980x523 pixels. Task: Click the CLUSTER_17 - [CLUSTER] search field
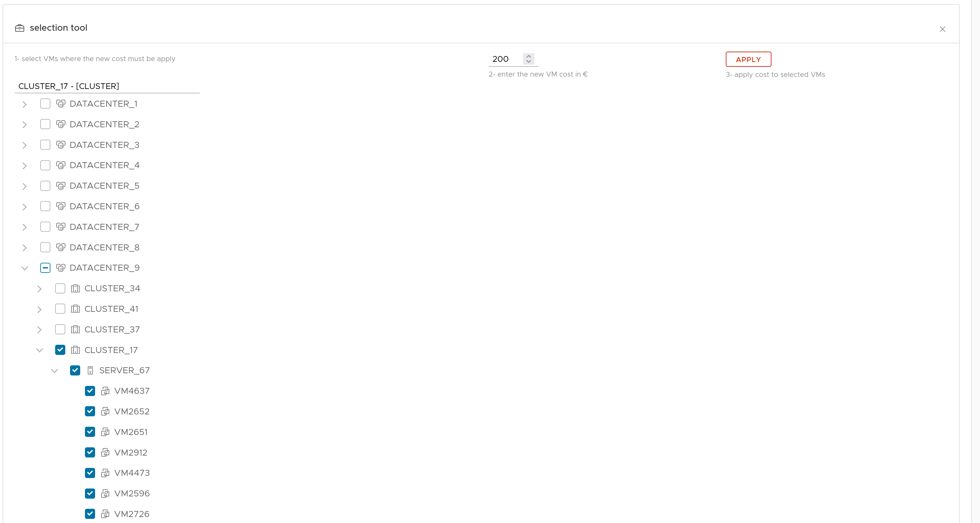(x=106, y=86)
